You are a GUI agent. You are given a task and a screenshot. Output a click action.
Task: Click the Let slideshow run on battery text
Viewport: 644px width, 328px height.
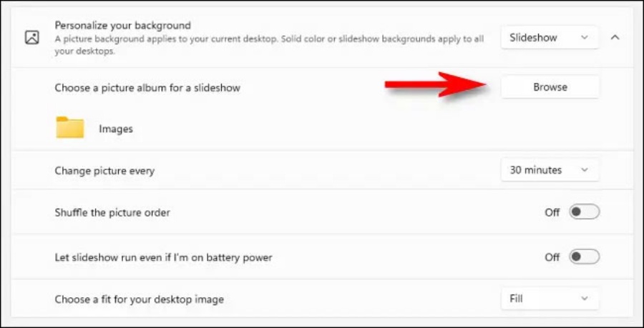pyautogui.click(x=163, y=257)
